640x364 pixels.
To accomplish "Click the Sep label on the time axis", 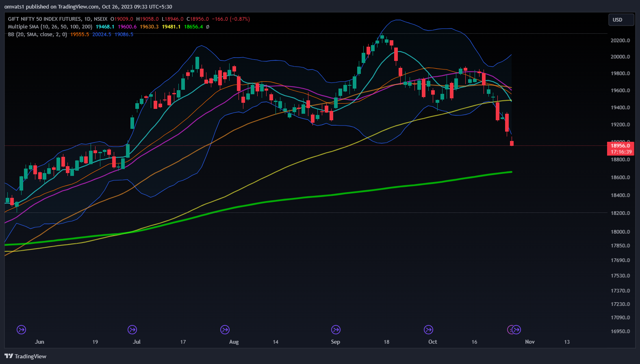I will 335,342.
